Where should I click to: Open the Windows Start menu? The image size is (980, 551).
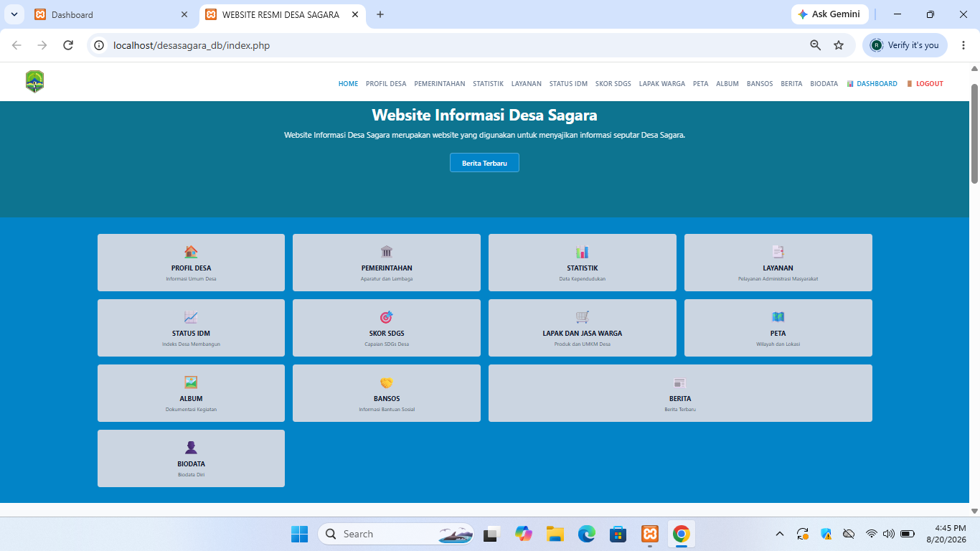click(x=299, y=534)
